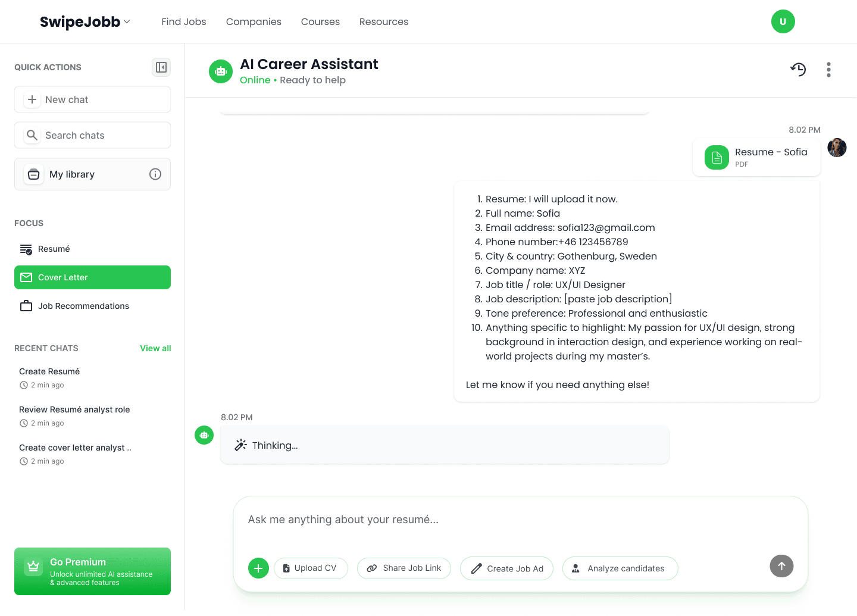
Task: Click the Create Job Ad chip
Action: point(506,568)
